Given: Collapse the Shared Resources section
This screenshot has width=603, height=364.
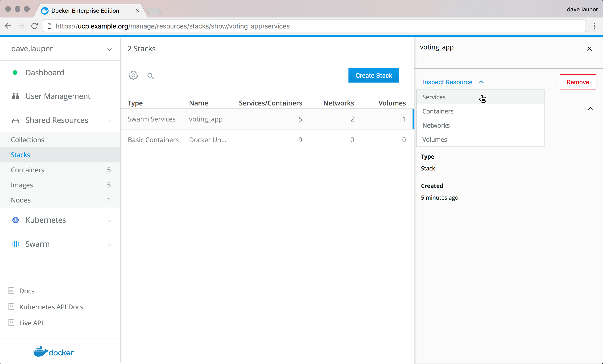Looking at the screenshot, I should (x=109, y=121).
